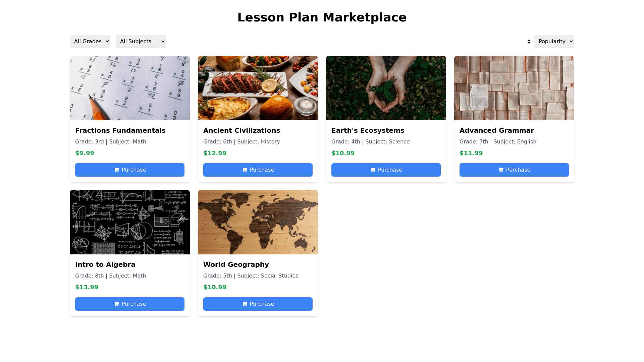This screenshot has width=644, height=362.
Task: Click the Advanced Grammar books image
Action: click(514, 88)
